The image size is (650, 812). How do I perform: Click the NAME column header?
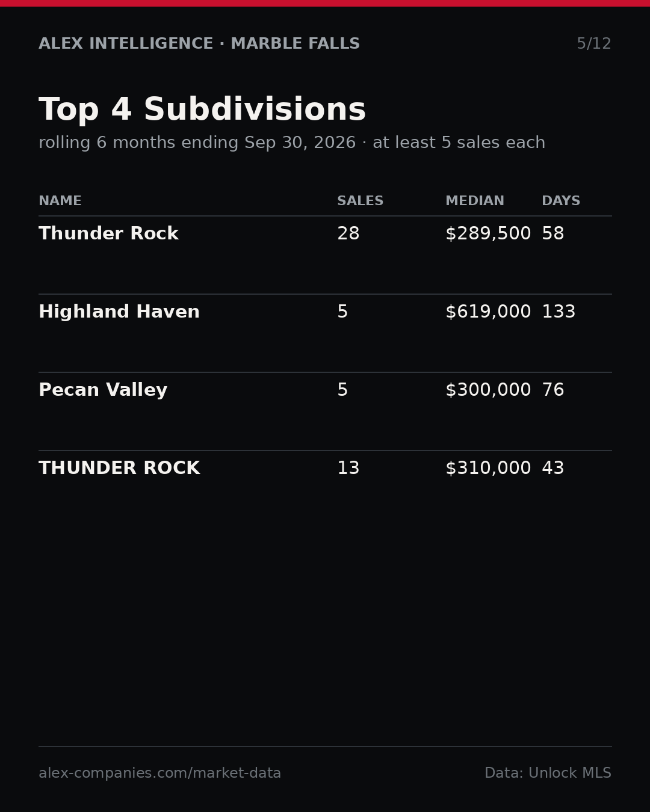pos(60,201)
